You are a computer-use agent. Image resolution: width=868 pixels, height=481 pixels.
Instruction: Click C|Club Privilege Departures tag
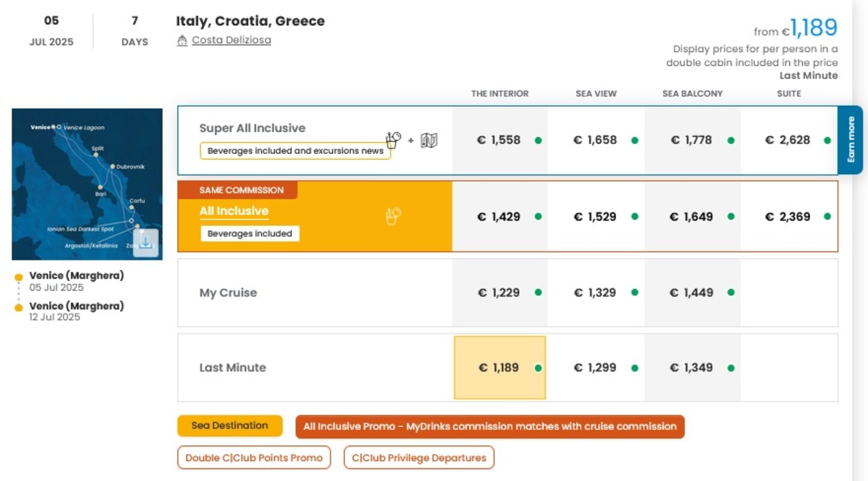[418, 458]
